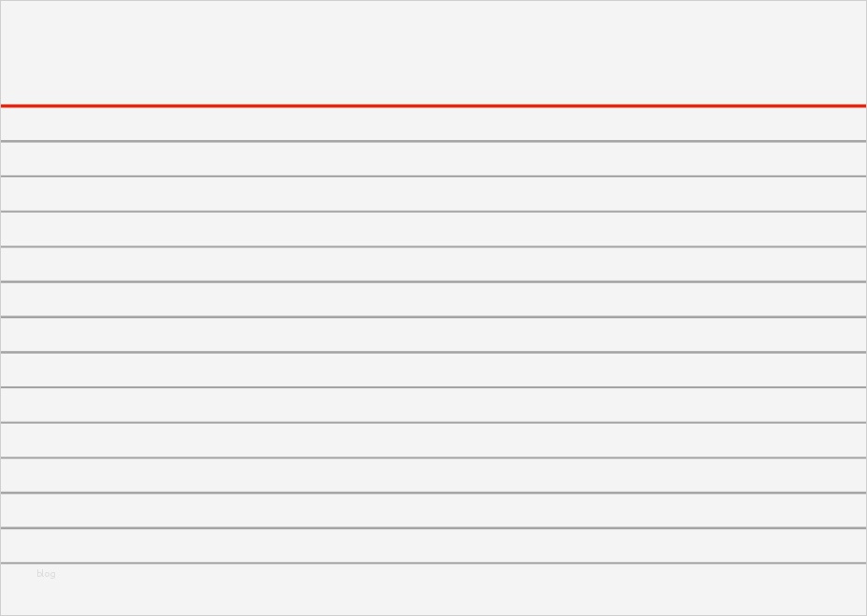
Task: Select the third ruled row of the card
Action: point(433,194)
